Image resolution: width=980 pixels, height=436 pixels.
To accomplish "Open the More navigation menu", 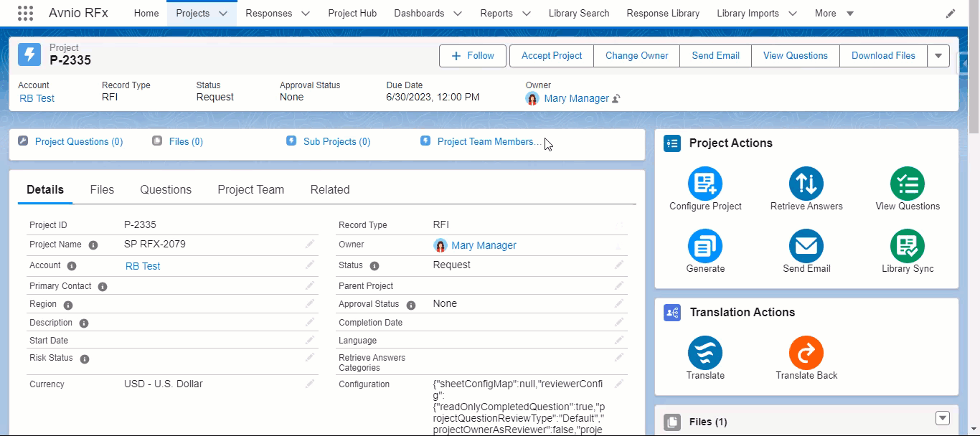I will [834, 14].
